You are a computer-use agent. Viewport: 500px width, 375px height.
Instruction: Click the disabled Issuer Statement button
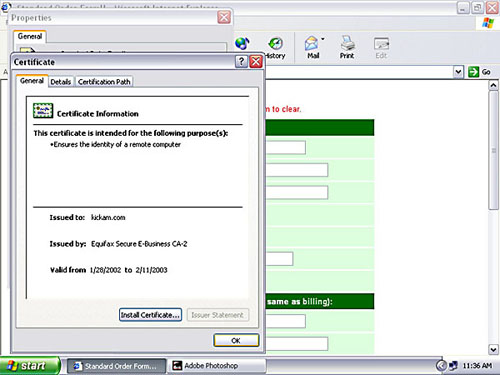click(x=218, y=315)
